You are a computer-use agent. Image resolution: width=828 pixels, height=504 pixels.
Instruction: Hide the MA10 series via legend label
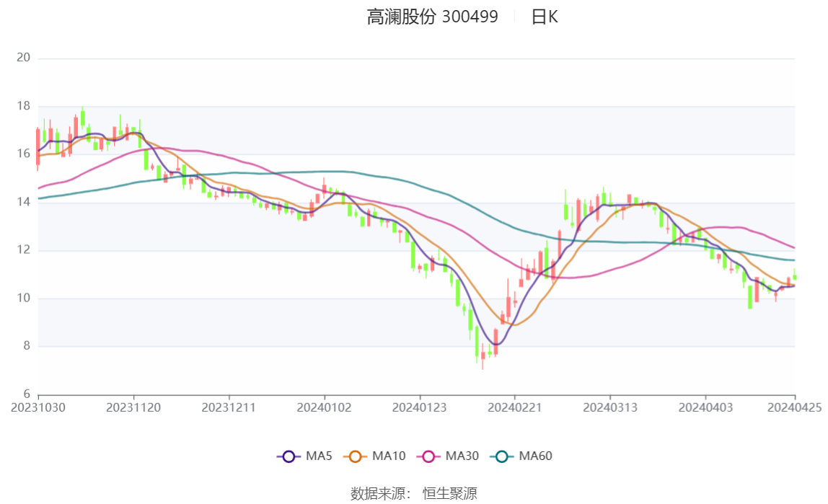389,456
